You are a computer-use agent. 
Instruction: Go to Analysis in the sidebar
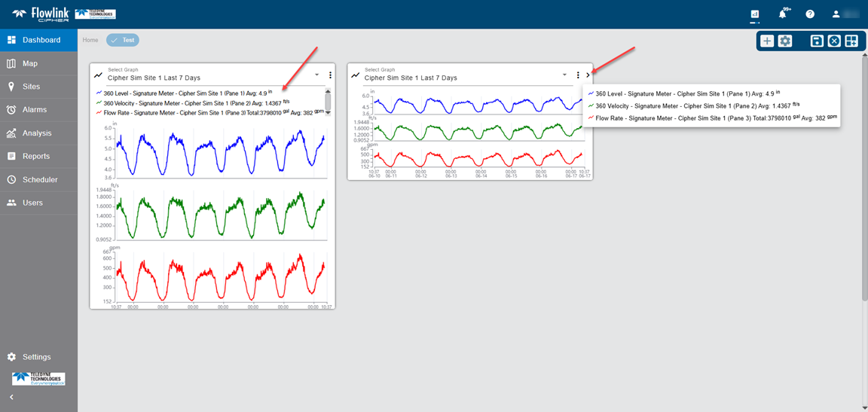coord(36,133)
